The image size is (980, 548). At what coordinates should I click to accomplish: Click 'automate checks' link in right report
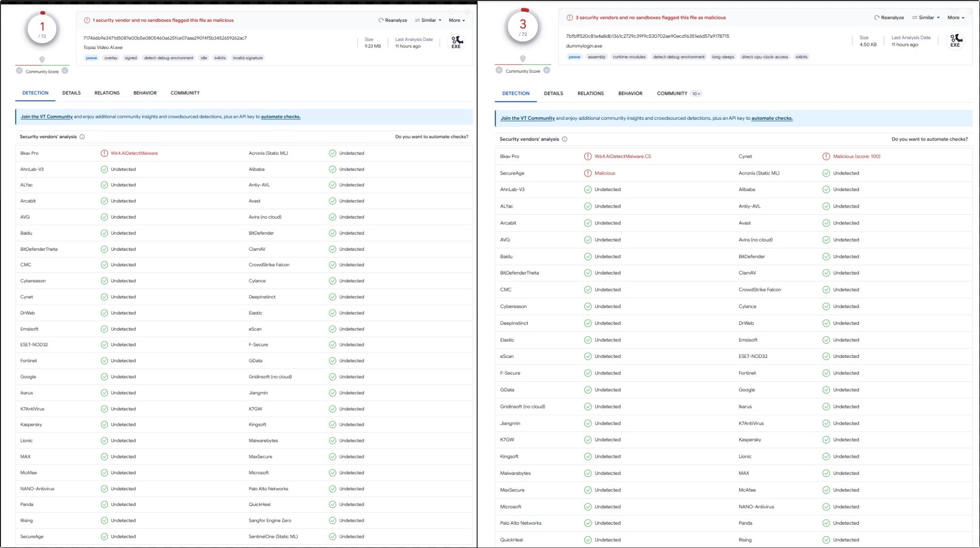pyautogui.click(x=772, y=118)
